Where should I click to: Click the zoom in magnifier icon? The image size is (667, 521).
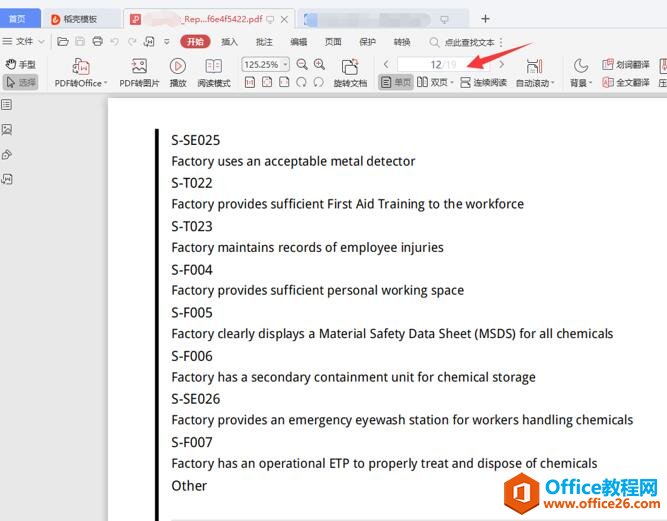pyautogui.click(x=319, y=64)
